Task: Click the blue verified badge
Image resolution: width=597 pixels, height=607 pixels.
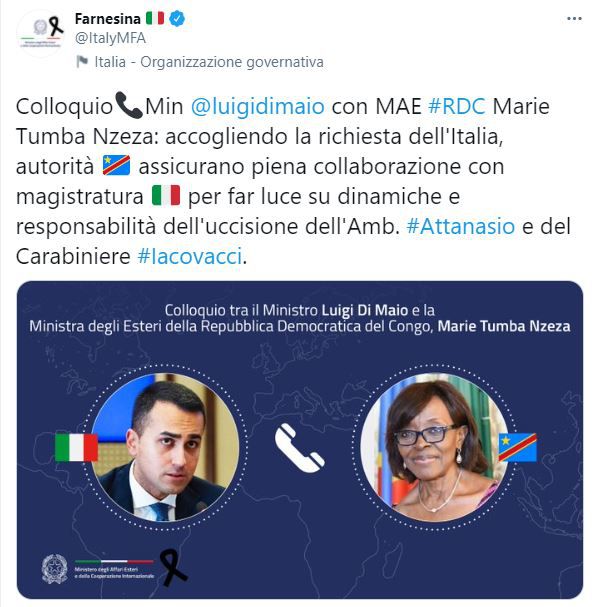Action: 177,18
